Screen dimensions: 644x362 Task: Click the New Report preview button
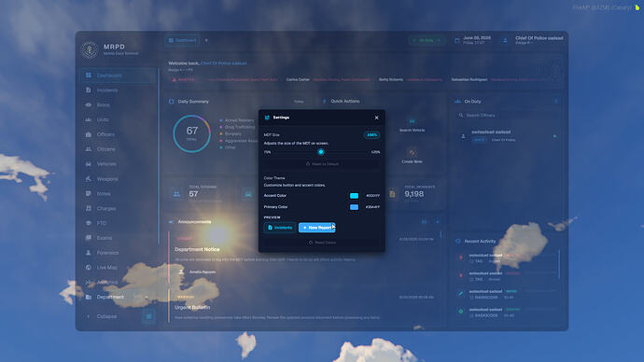tap(316, 228)
